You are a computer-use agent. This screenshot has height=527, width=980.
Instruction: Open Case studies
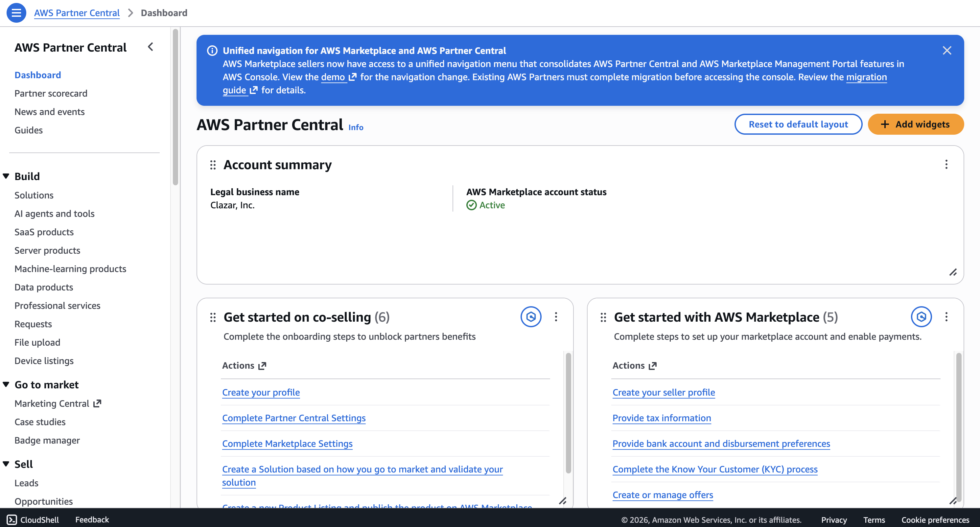click(40, 422)
